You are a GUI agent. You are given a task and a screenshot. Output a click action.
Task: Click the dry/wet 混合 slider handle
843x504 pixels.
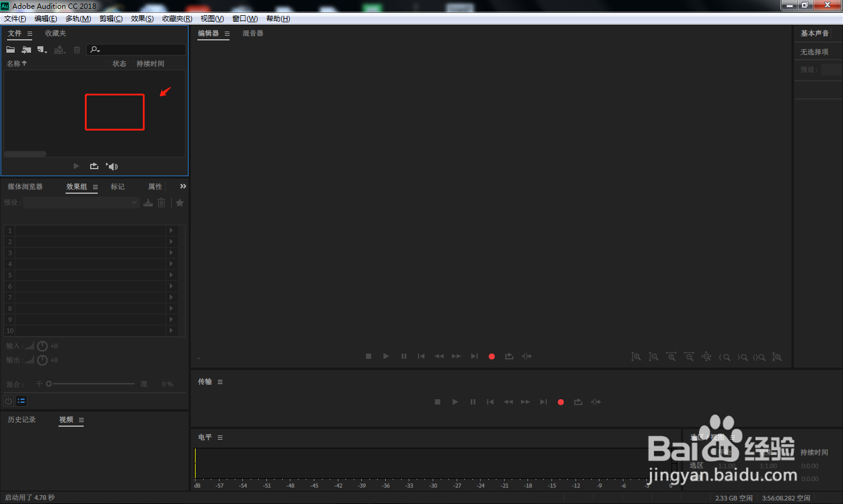(x=49, y=384)
